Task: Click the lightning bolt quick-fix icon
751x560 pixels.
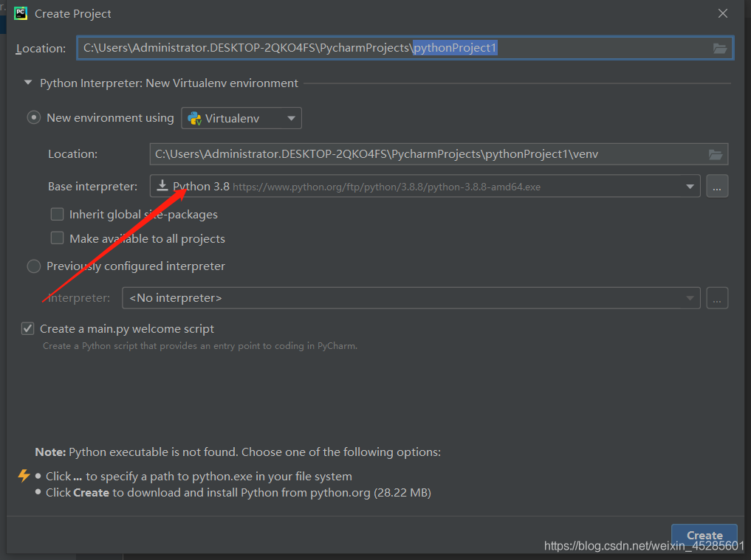Action: (24, 475)
